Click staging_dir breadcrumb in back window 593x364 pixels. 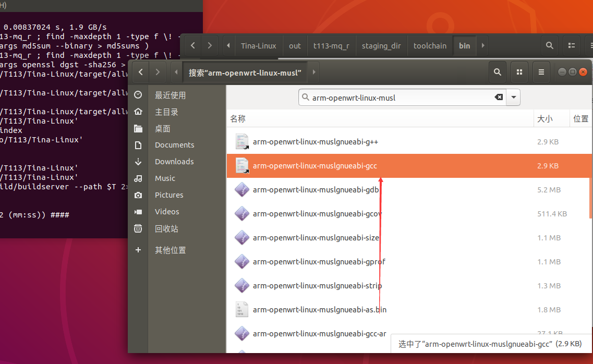[x=381, y=46]
